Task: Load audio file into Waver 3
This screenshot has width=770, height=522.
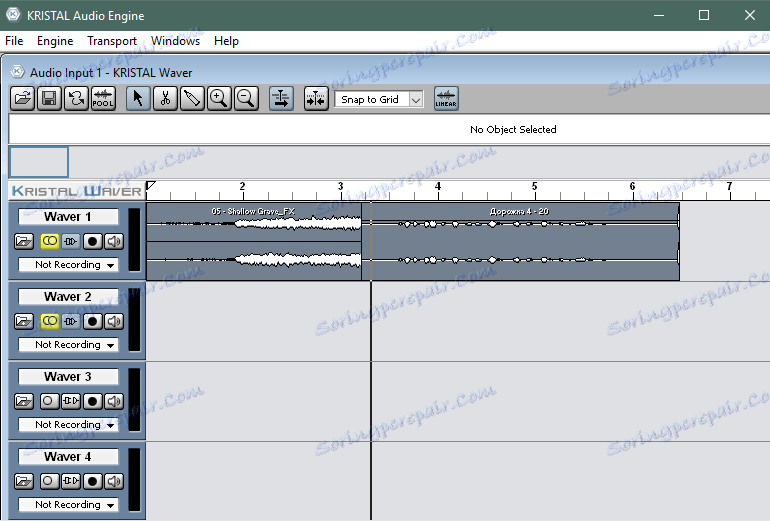Action: [x=24, y=401]
